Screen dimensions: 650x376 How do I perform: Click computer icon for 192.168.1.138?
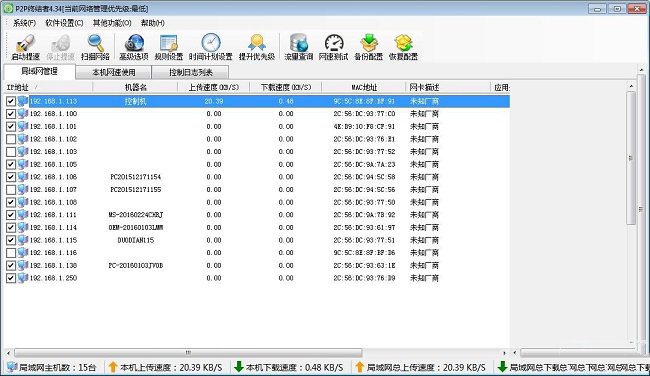pos(23,265)
